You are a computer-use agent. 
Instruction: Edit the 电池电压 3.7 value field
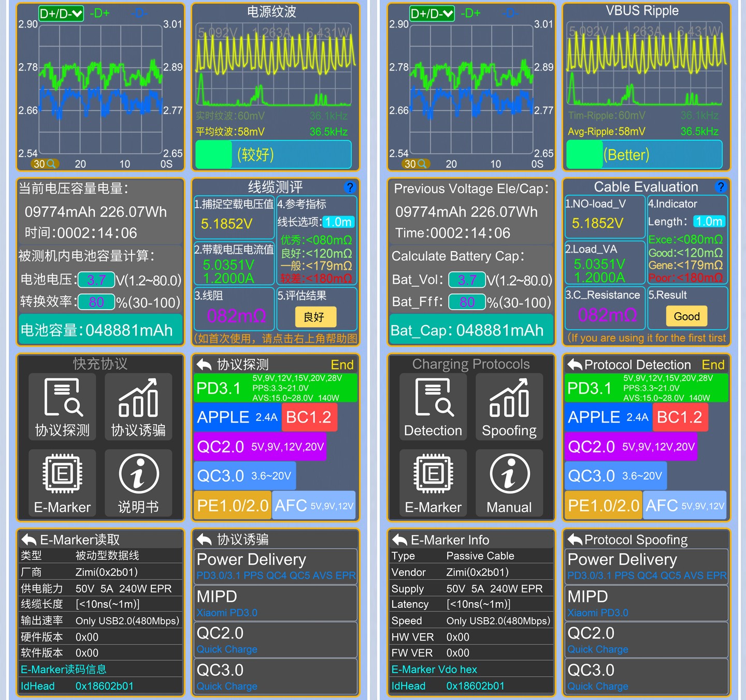96,280
